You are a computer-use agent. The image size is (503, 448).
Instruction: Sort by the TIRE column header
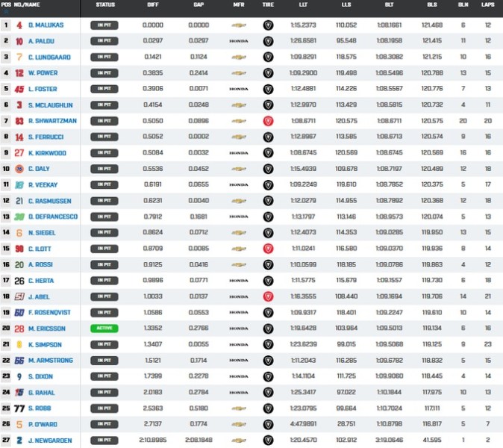click(x=268, y=4)
